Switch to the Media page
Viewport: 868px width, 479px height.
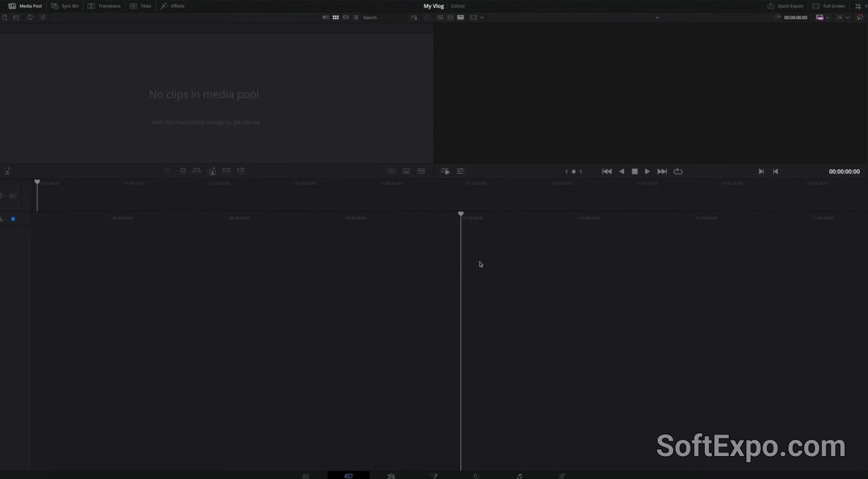click(306, 476)
